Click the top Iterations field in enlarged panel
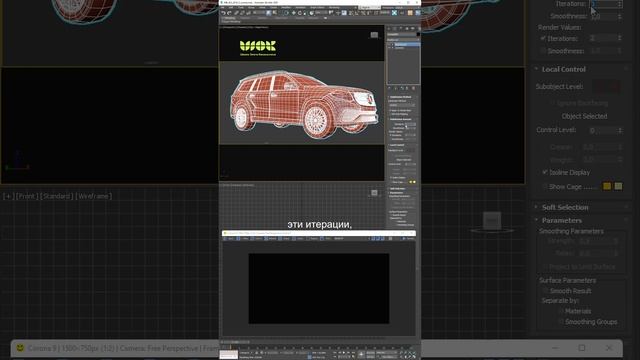This screenshot has width=640, height=360. (x=606, y=4)
